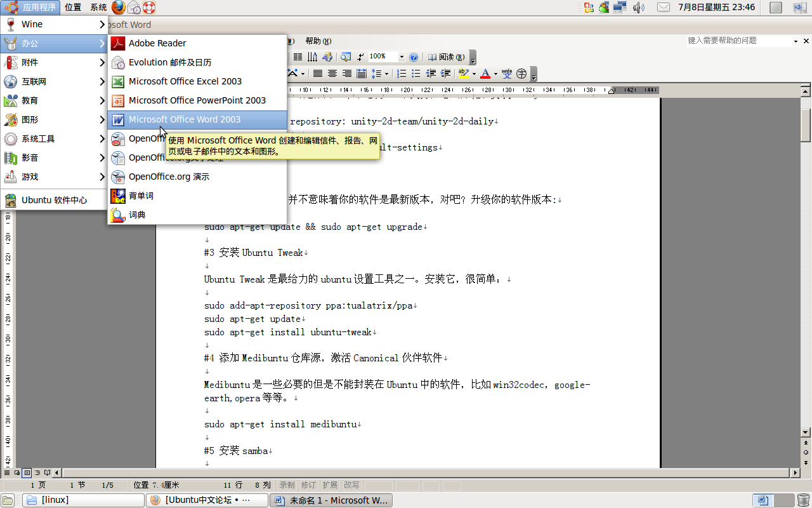Open font color dropdown arrow
This screenshot has width=812, height=508.
tap(495, 74)
